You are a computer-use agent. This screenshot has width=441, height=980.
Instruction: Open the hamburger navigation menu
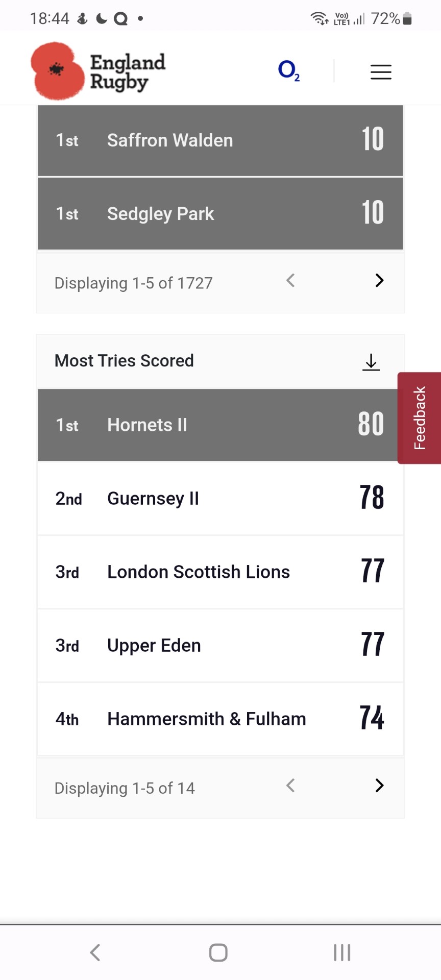click(381, 72)
